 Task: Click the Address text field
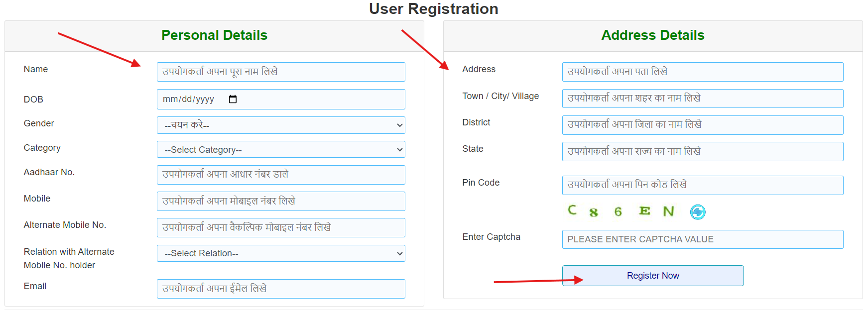702,72
